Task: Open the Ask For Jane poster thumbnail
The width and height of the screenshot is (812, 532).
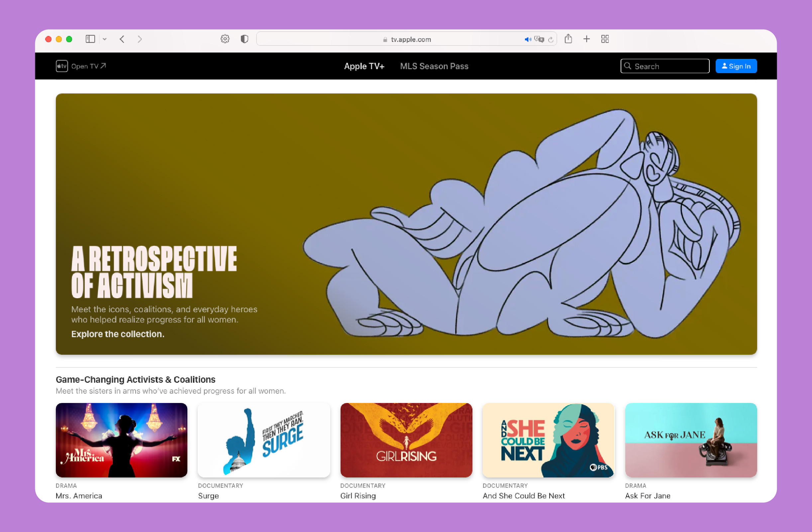Action: (x=691, y=440)
